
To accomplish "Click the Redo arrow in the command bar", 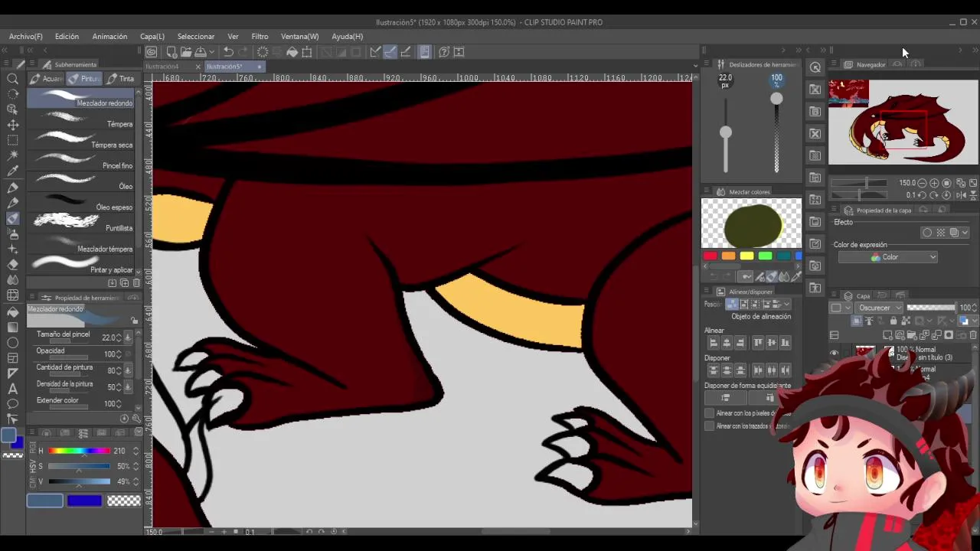I will pos(243,52).
